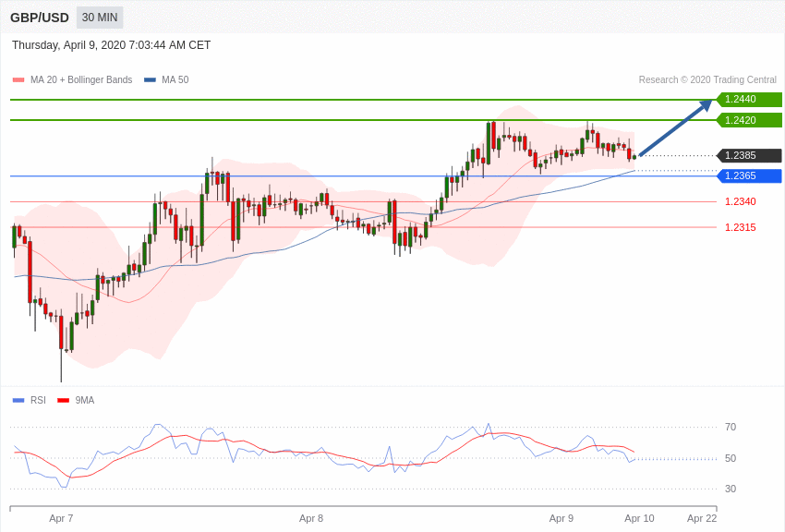Viewport: 785px width, 532px height.
Task: Toggle MA 20 + Bollinger Bands legend
Action: click(73, 79)
